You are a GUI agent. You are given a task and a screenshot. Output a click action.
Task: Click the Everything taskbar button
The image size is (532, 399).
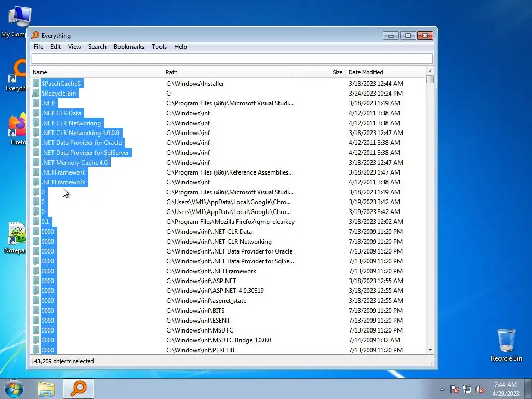coord(78,389)
